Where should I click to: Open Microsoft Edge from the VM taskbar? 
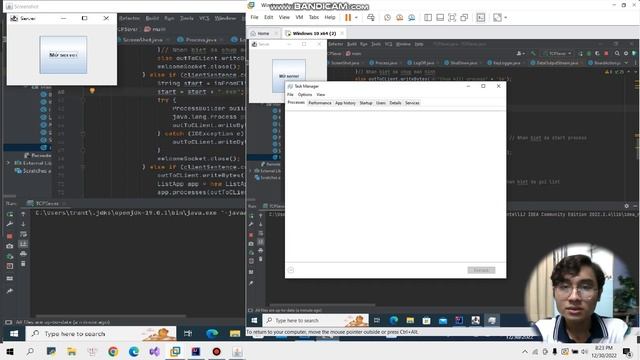click(393, 320)
